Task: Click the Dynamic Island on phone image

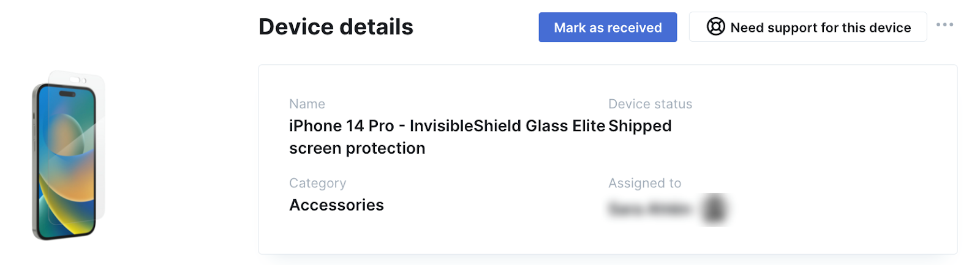Action: (67, 94)
